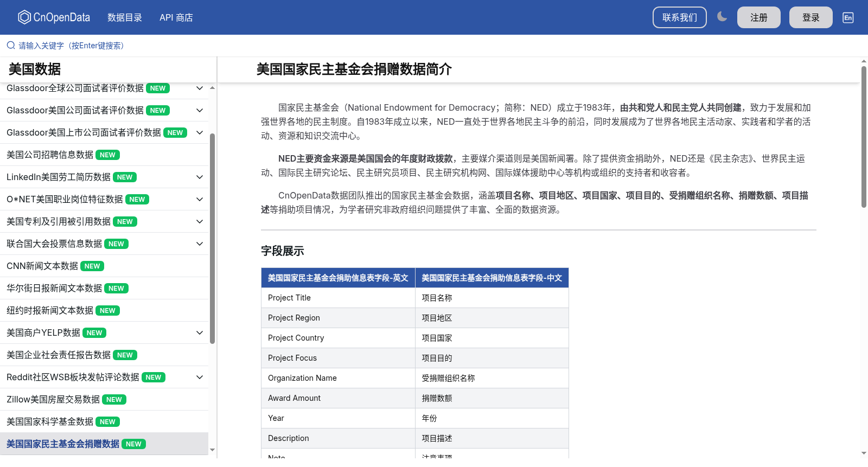This screenshot has width=868, height=467.
Task: Click main page scrollbar down arrow
Action: pos(864,452)
